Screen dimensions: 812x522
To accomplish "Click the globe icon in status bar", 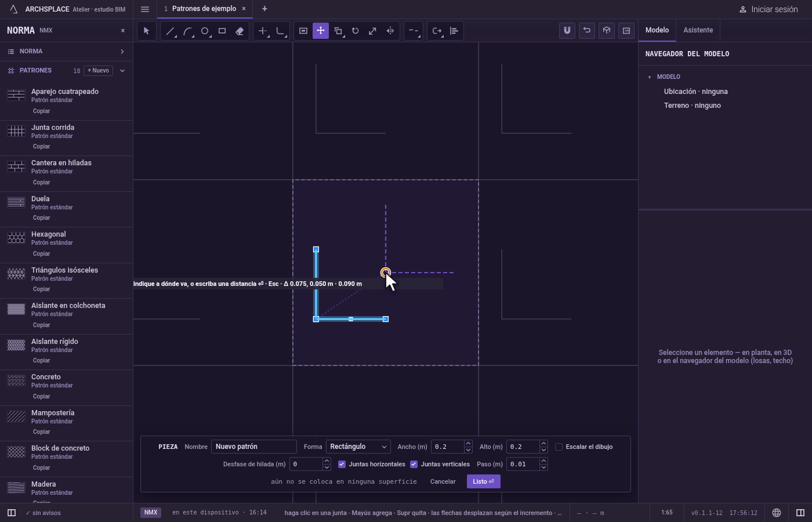I will (x=777, y=513).
